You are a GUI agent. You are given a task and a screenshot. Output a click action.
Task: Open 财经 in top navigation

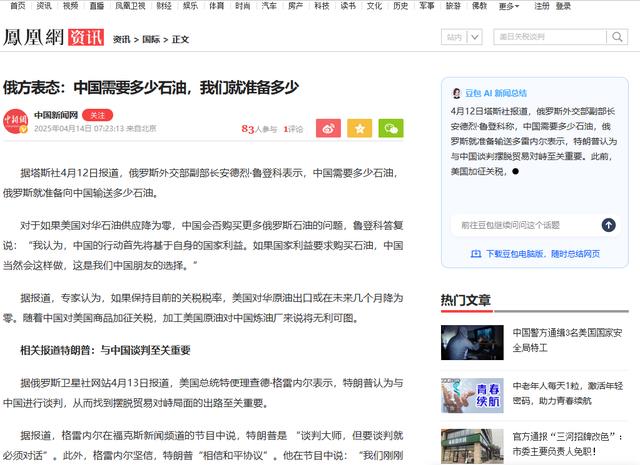(x=164, y=6)
